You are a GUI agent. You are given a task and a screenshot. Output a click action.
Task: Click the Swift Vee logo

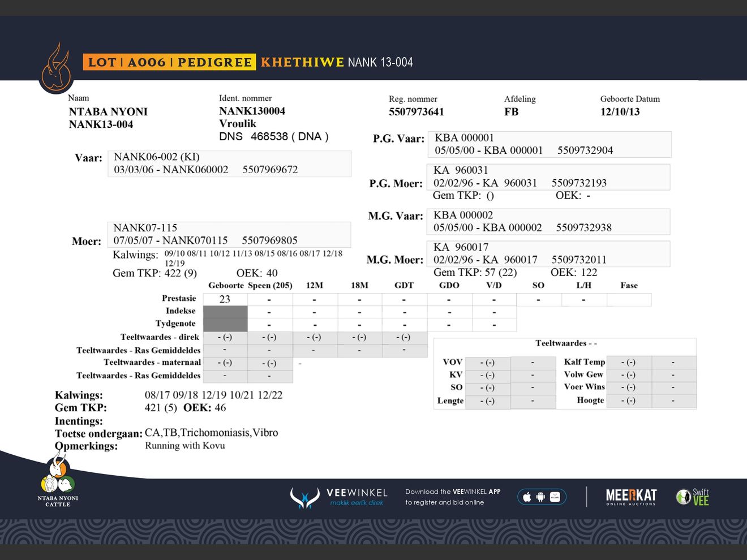click(693, 497)
